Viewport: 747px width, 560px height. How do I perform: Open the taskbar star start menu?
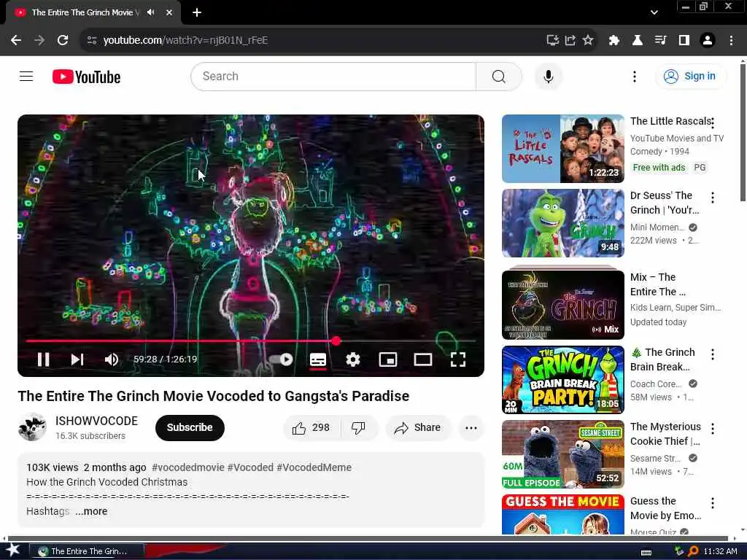coord(12,551)
